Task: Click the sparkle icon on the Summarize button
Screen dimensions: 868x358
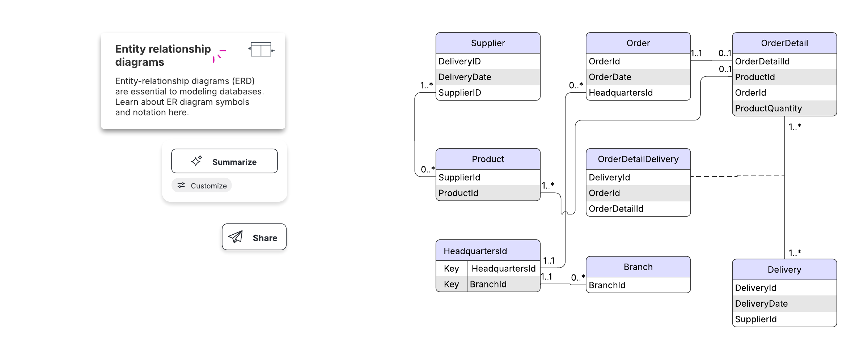Action: click(x=196, y=161)
